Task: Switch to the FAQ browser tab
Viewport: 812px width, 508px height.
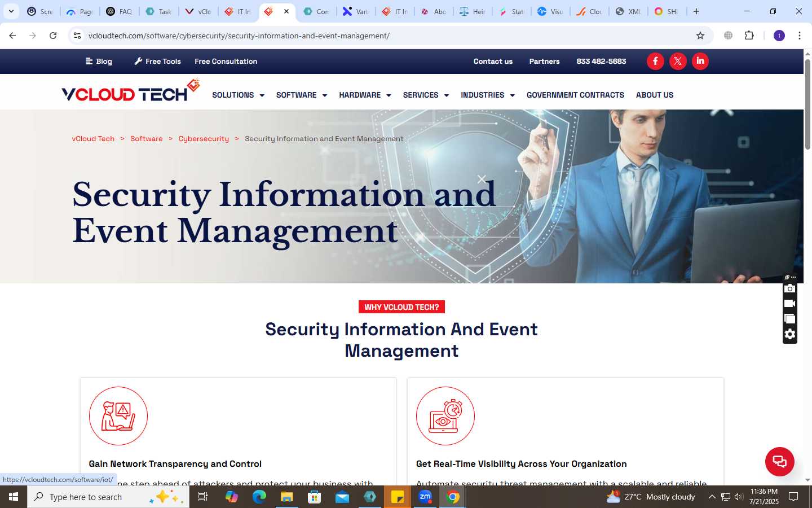Action: click(119, 11)
